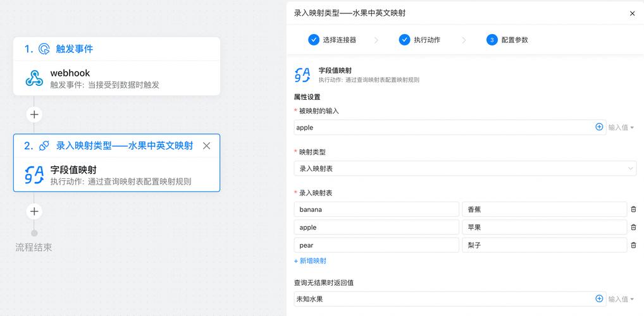Open 输入值 dropdown for no-result value
The image size is (644, 316).
point(621,299)
